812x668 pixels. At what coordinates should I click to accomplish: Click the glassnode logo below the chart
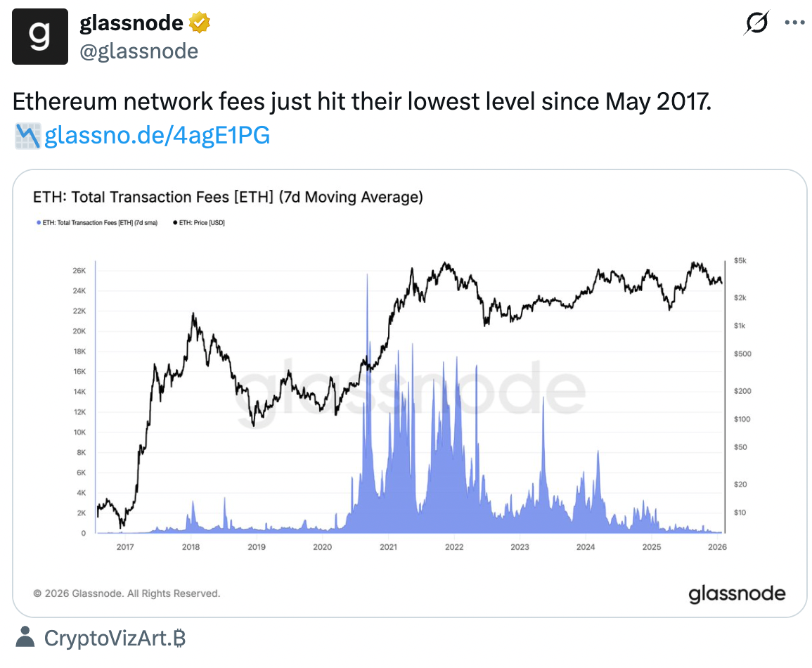pyautogui.click(x=736, y=593)
